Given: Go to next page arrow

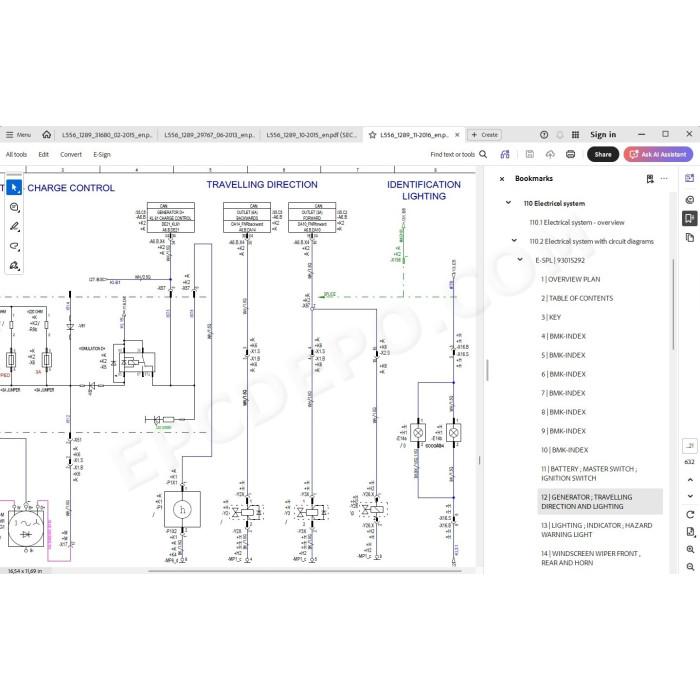Looking at the screenshot, I should 690,496.
